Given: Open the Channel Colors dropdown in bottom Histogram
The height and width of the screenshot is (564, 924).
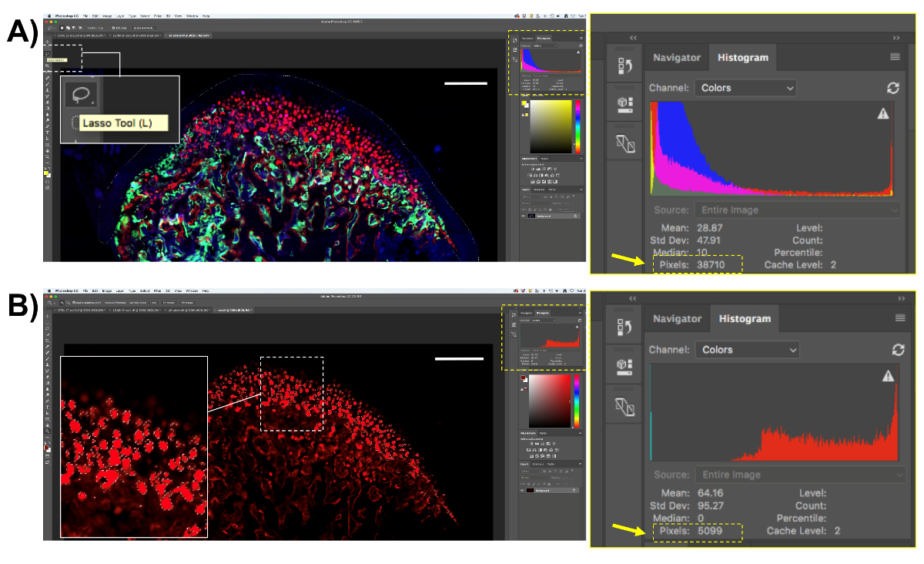Looking at the screenshot, I should pyautogui.click(x=747, y=350).
